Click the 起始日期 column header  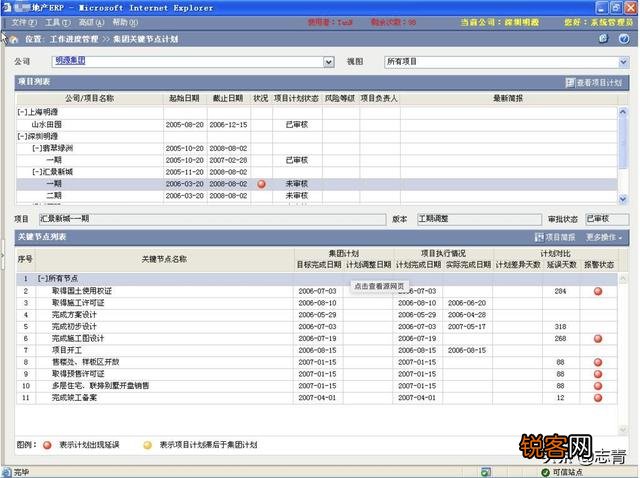(184, 98)
